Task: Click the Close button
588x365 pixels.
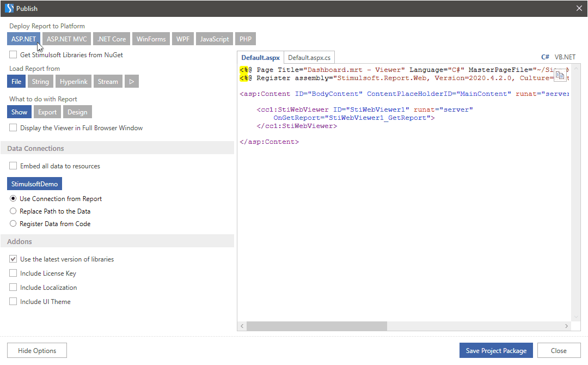Action: pyautogui.click(x=559, y=350)
